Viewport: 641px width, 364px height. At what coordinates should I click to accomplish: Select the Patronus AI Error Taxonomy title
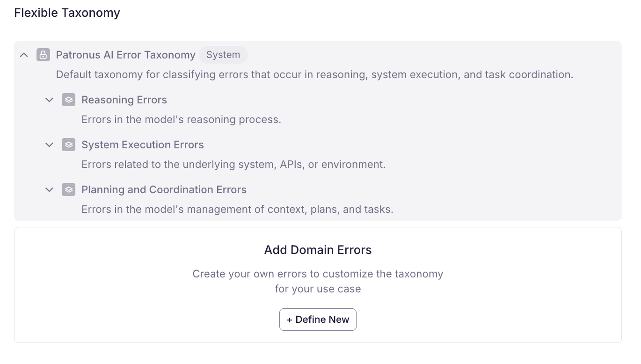point(125,55)
